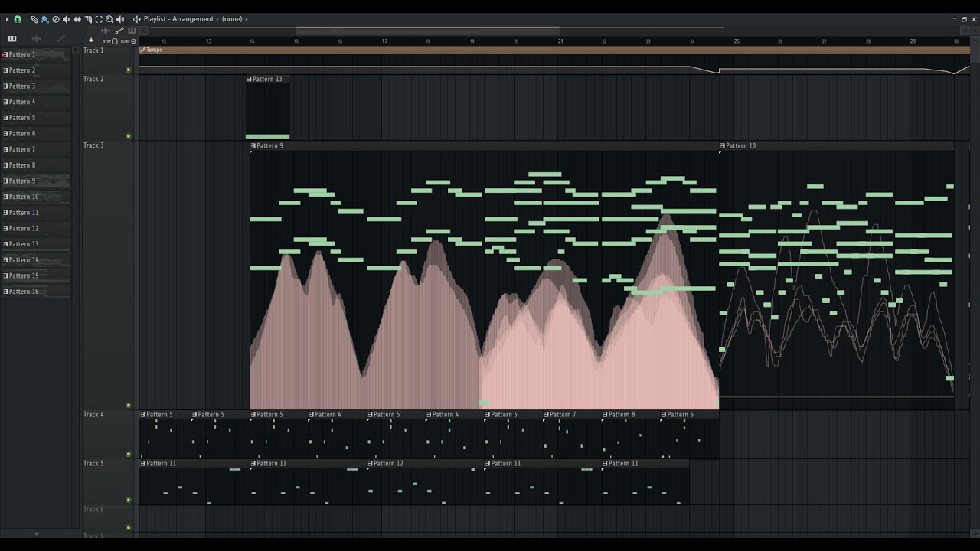
Task: Click the Track 5 header label
Action: (x=93, y=464)
